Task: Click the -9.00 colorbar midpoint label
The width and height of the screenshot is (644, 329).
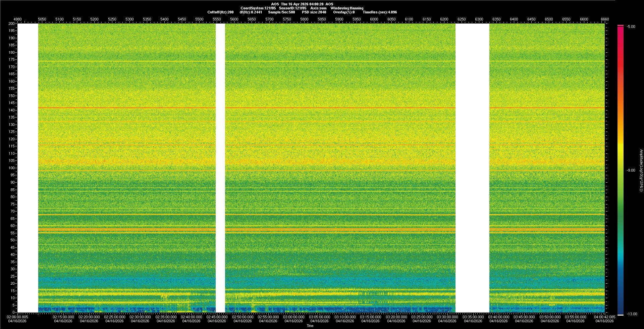Action: (631, 171)
